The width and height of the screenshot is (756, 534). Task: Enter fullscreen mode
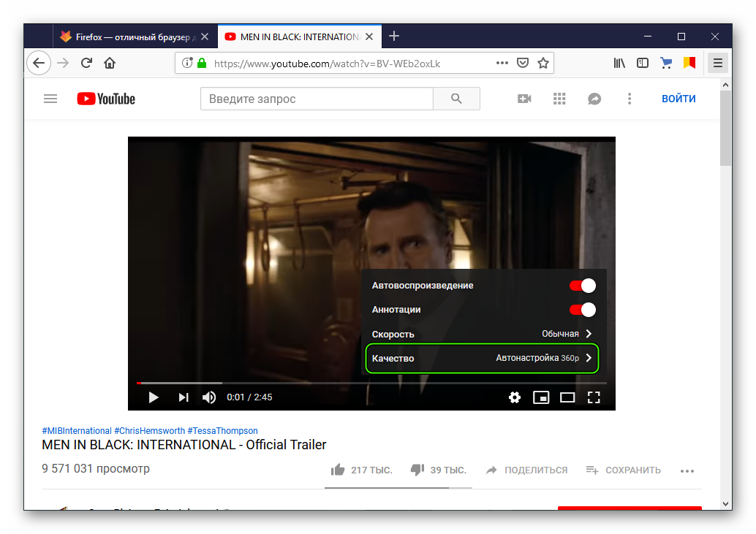(x=594, y=397)
